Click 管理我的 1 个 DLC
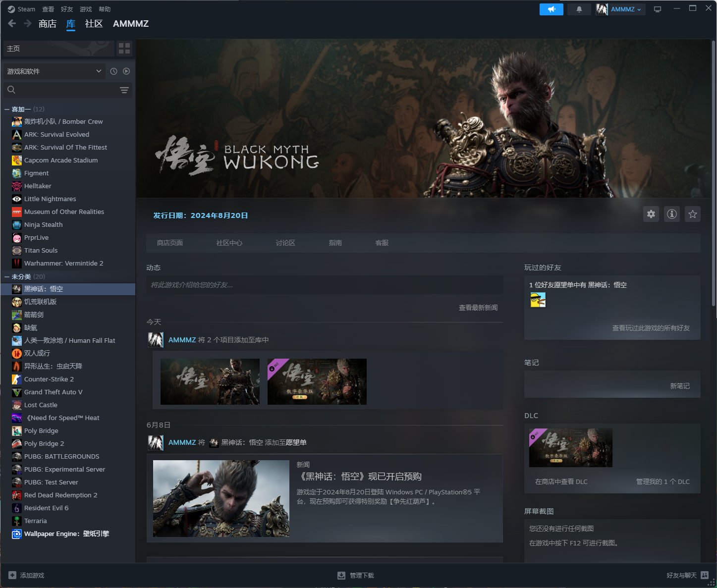This screenshot has width=717, height=588. click(663, 481)
